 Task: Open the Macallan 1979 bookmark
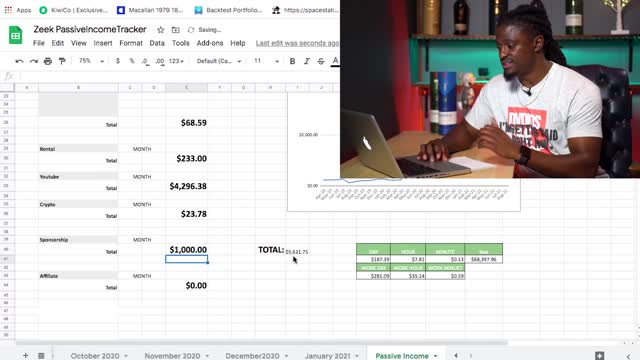150,10
